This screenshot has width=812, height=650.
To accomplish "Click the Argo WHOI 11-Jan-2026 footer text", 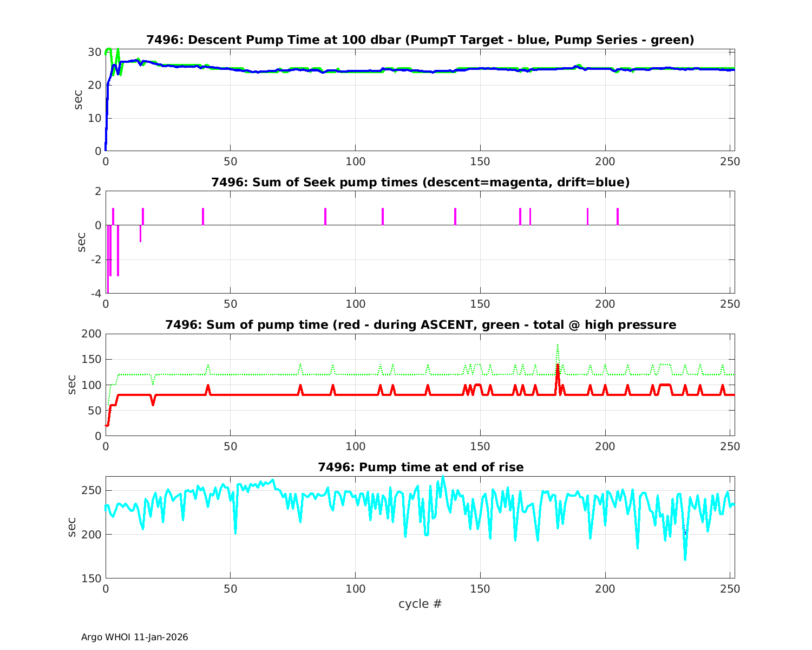I will coord(135,637).
